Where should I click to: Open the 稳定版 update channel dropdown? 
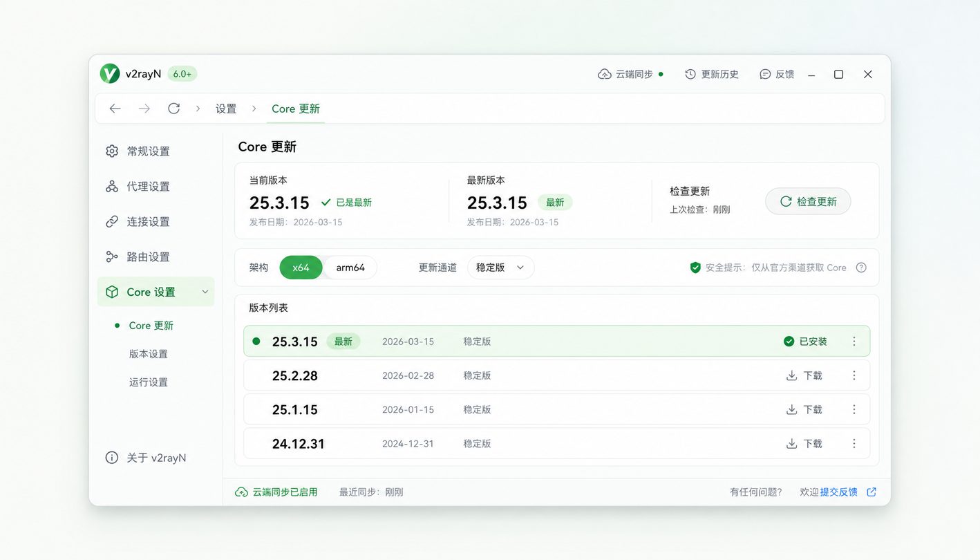[500, 268]
